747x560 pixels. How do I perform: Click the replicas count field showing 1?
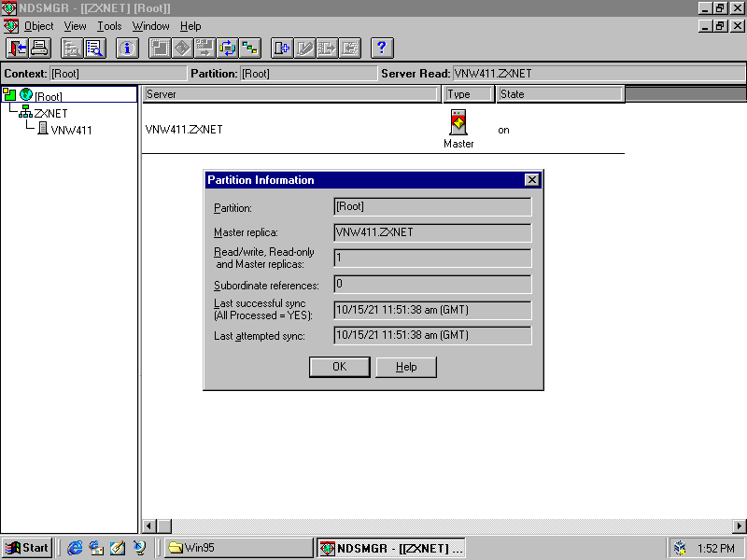pyautogui.click(x=432, y=259)
